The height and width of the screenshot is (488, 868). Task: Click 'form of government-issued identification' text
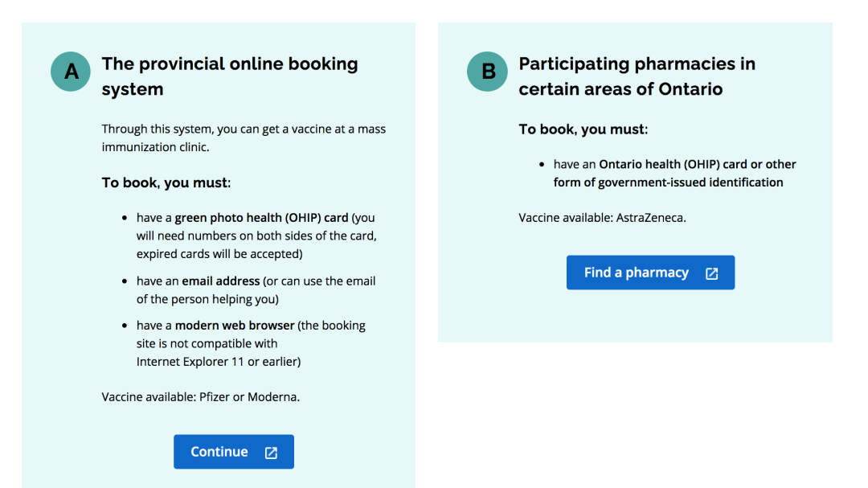[x=668, y=182]
